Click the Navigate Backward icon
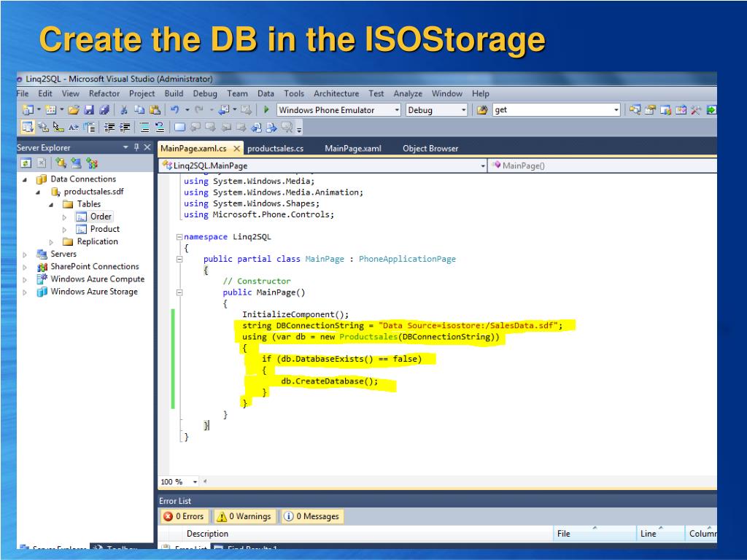The width and height of the screenshot is (747, 560). (223, 110)
